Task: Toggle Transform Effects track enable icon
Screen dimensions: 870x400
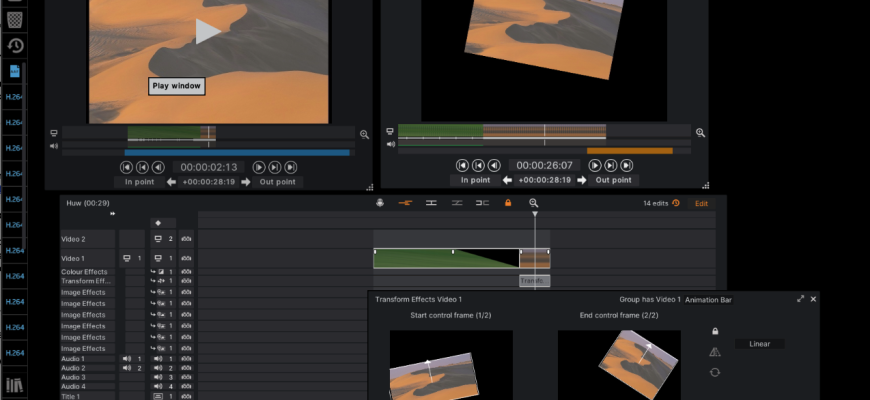Action: click(163, 281)
